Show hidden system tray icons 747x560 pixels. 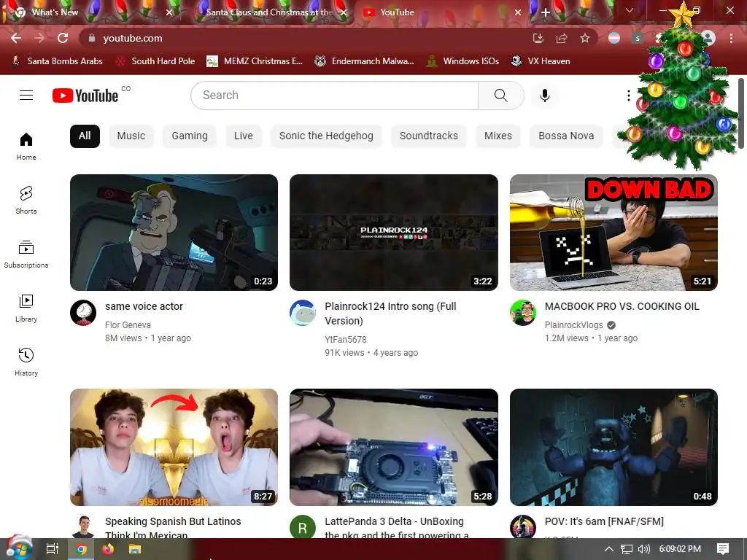pos(609,549)
